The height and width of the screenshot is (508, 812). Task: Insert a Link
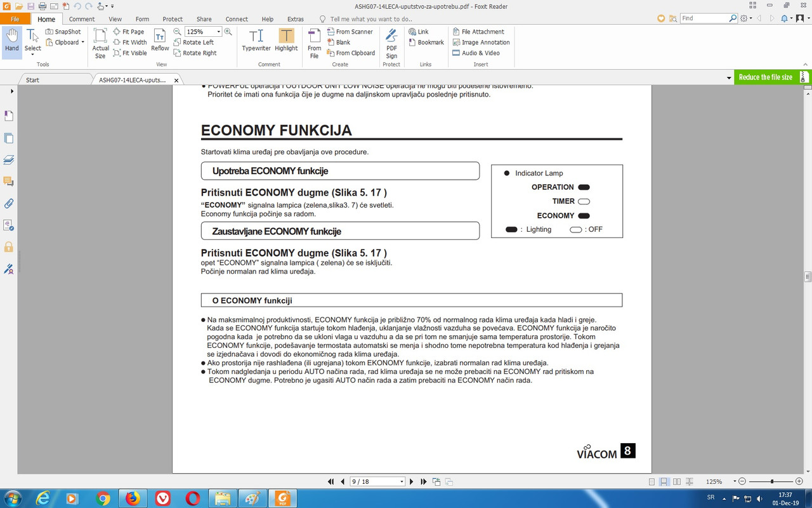click(x=418, y=32)
